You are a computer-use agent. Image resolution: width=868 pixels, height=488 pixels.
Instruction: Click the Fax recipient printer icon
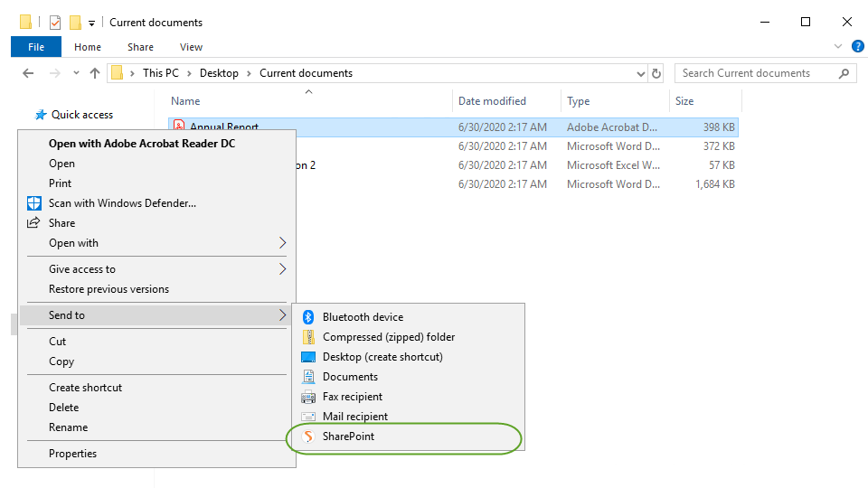(x=308, y=397)
